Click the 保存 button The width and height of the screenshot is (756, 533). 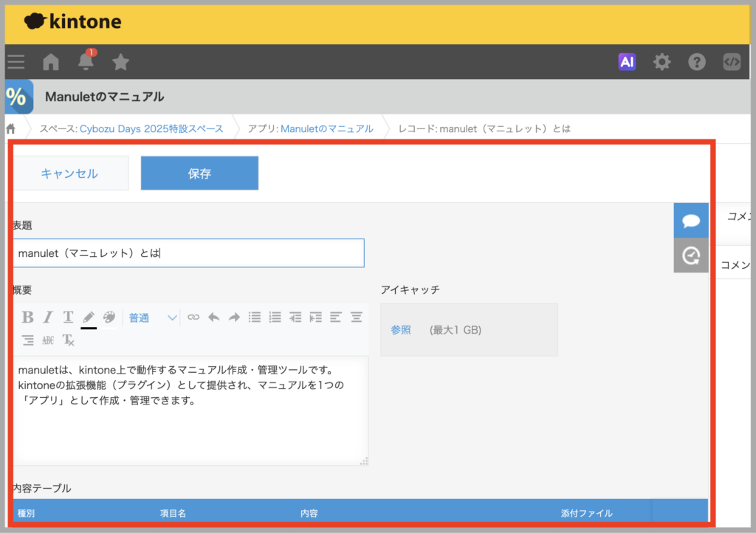pyautogui.click(x=199, y=173)
